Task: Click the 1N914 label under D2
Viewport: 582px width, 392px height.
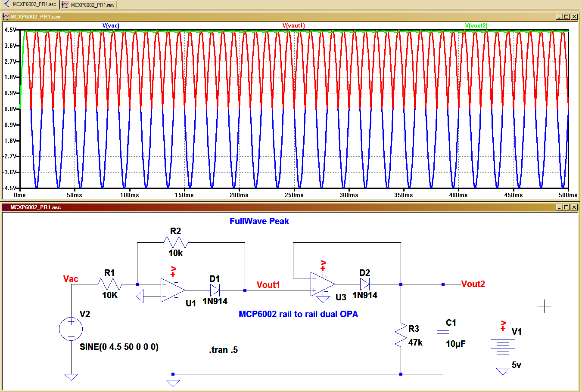Action: click(x=365, y=295)
